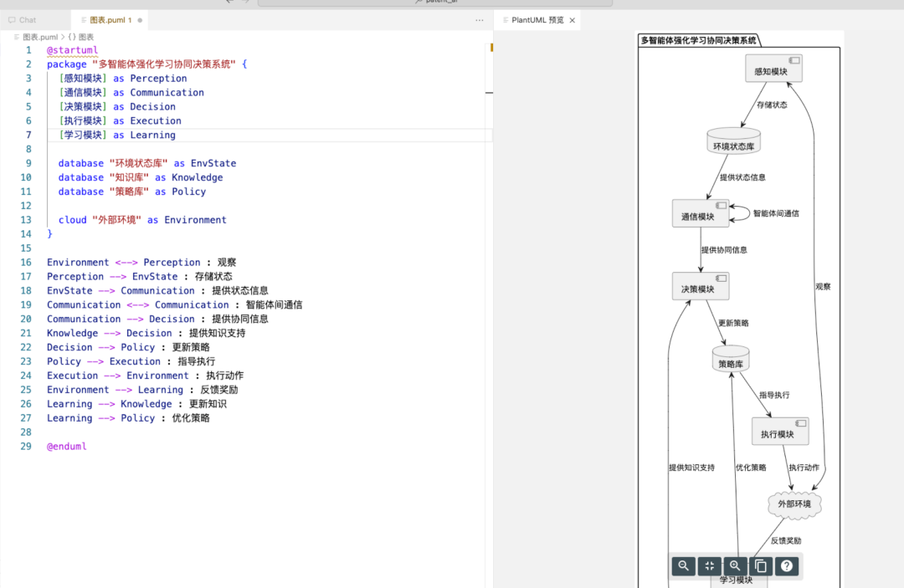The width and height of the screenshot is (904, 588).
Task: Open the help question mark icon
Action: click(x=787, y=566)
